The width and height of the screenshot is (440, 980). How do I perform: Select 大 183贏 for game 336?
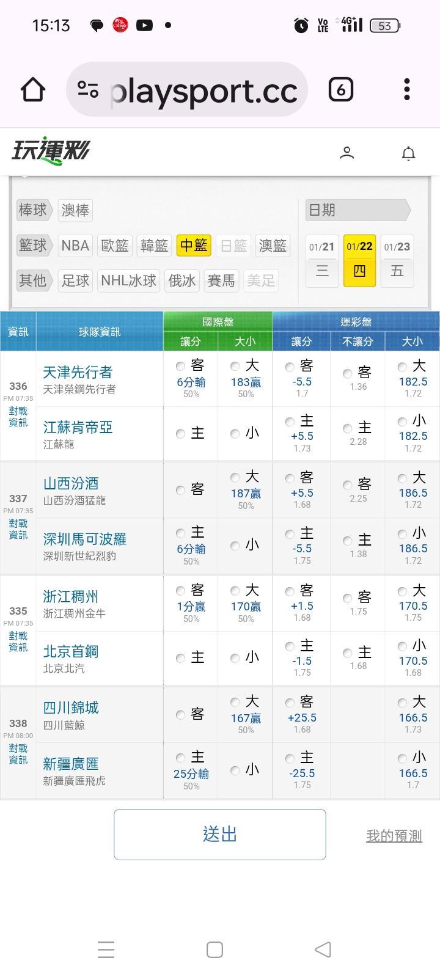tap(235, 367)
